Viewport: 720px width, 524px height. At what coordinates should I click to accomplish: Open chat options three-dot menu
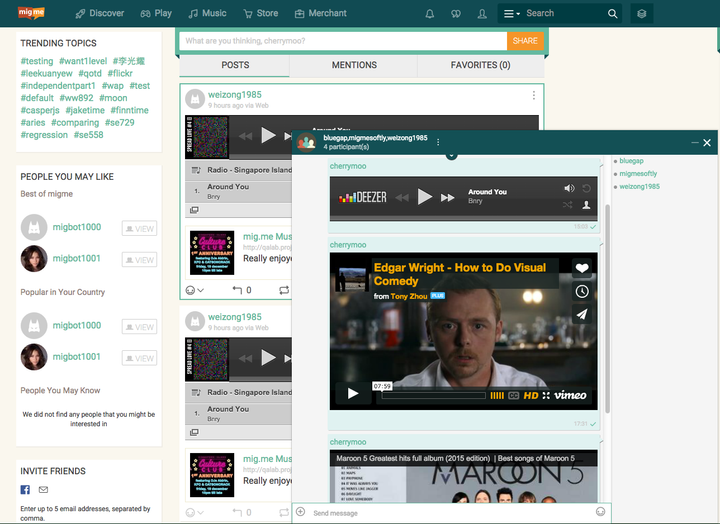438,142
